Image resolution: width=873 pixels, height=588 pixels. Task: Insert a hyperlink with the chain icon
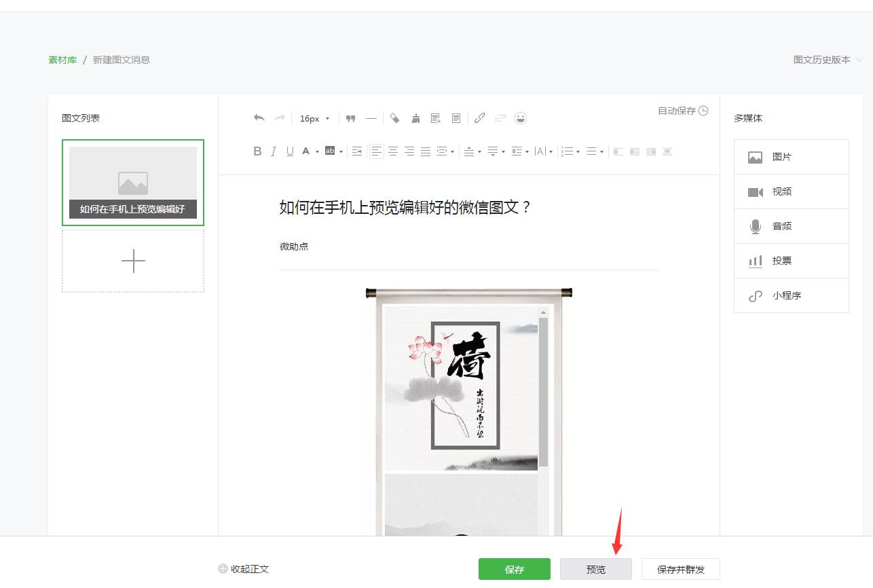coord(479,118)
